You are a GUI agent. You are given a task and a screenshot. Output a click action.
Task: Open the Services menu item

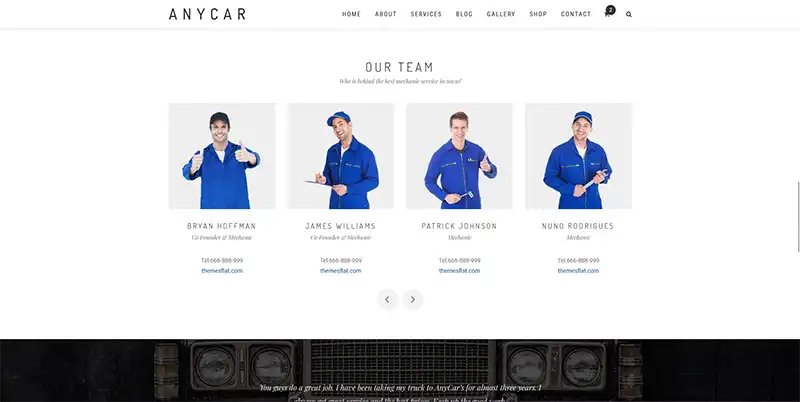click(x=426, y=14)
